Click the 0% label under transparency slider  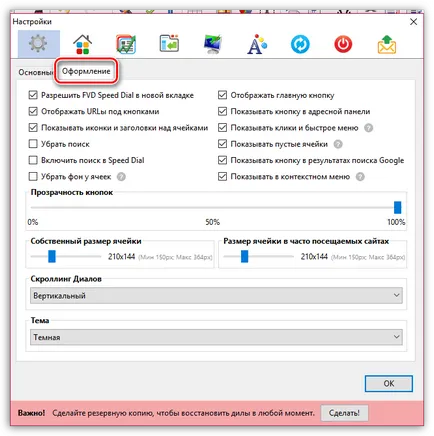click(x=33, y=222)
